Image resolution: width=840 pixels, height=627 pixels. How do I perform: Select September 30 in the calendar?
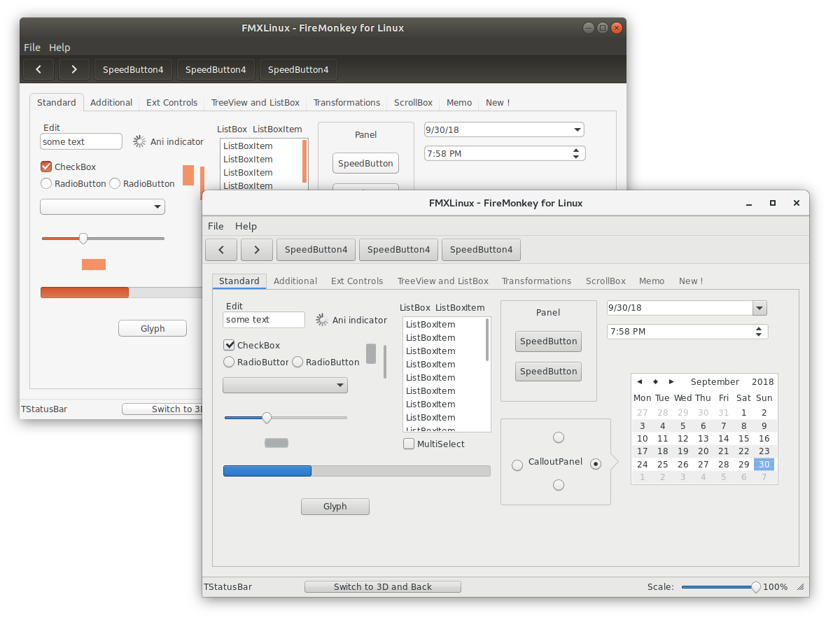click(764, 464)
